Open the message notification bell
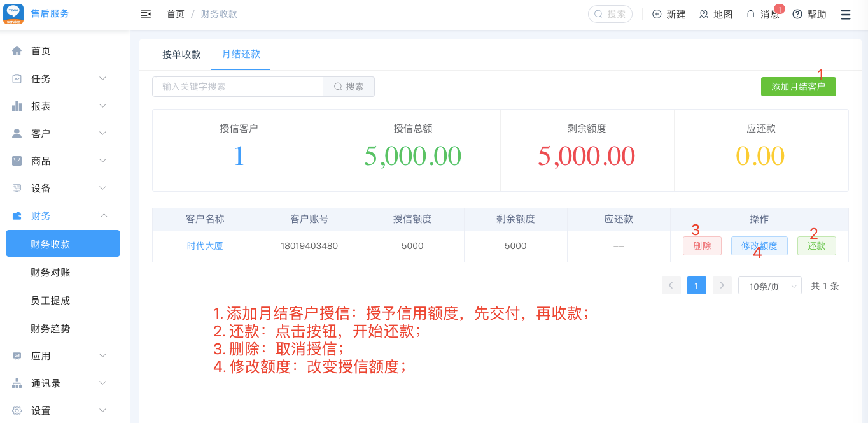Screen dimensions: 868x423 [x=751, y=14]
